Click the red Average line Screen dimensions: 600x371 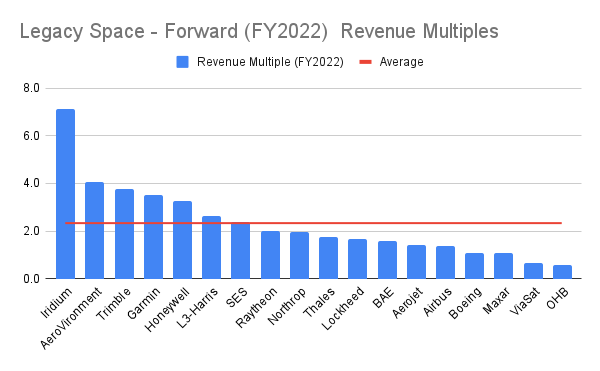[x=313, y=223]
